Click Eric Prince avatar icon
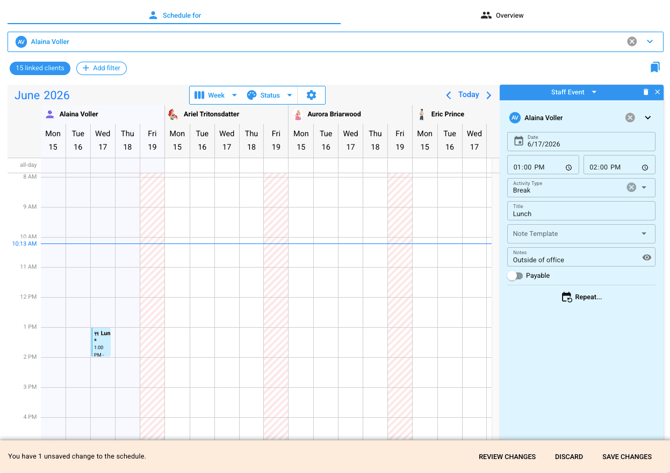Screen dimensions: 670x473 (x=421, y=114)
